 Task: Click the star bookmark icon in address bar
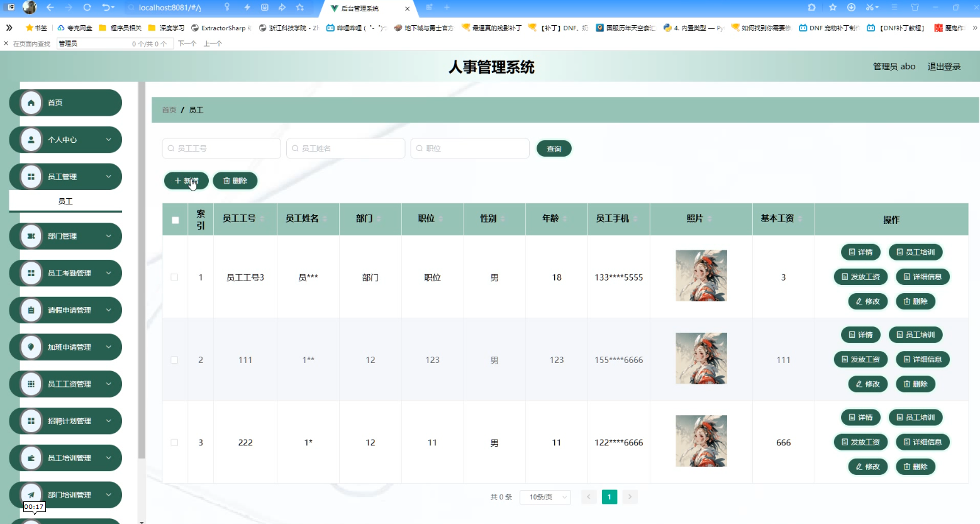300,8
